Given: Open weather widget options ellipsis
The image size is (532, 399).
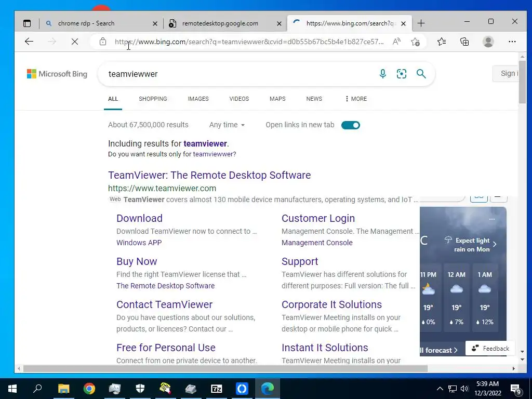Looking at the screenshot, I should click(491, 219).
